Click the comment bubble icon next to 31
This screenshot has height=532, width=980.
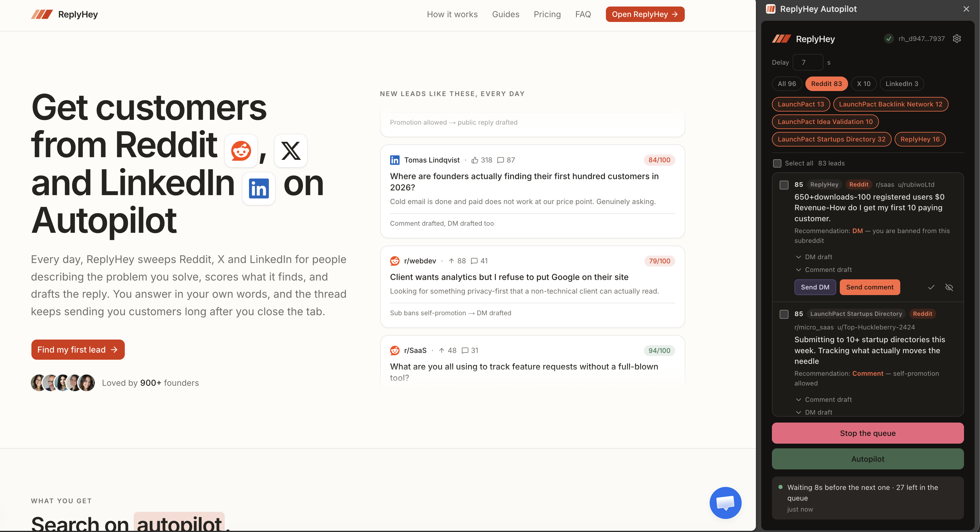[465, 351]
